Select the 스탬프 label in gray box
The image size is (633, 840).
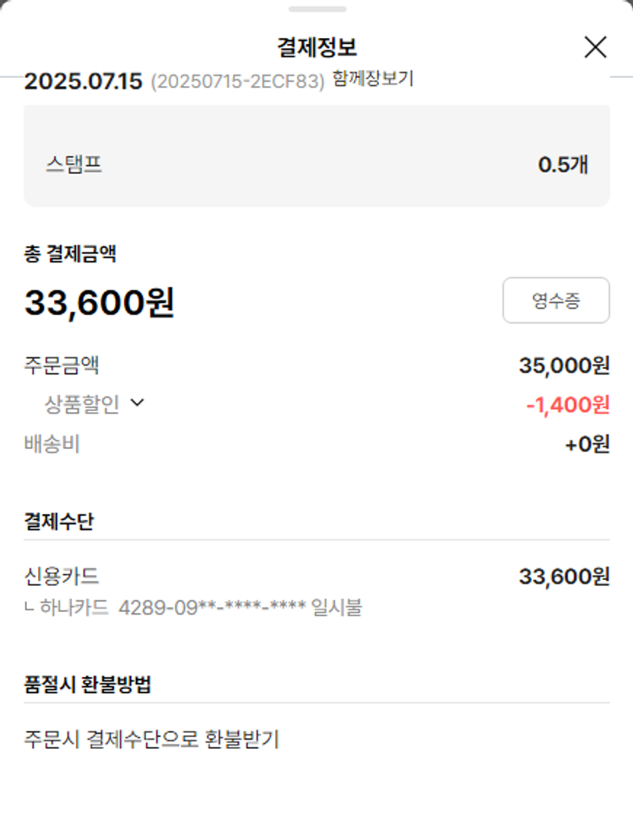coord(74,164)
